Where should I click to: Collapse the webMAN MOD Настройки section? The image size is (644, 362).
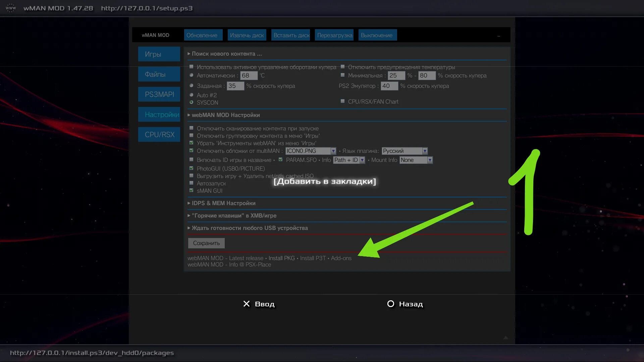point(224,115)
